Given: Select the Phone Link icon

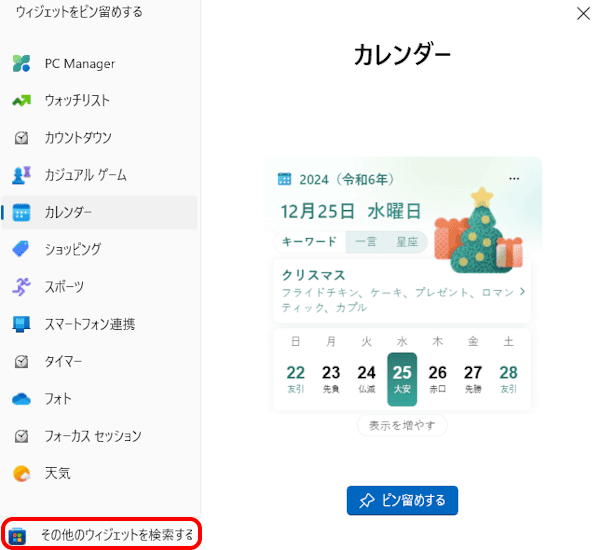Looking at the screenshot, I should 21,324.
